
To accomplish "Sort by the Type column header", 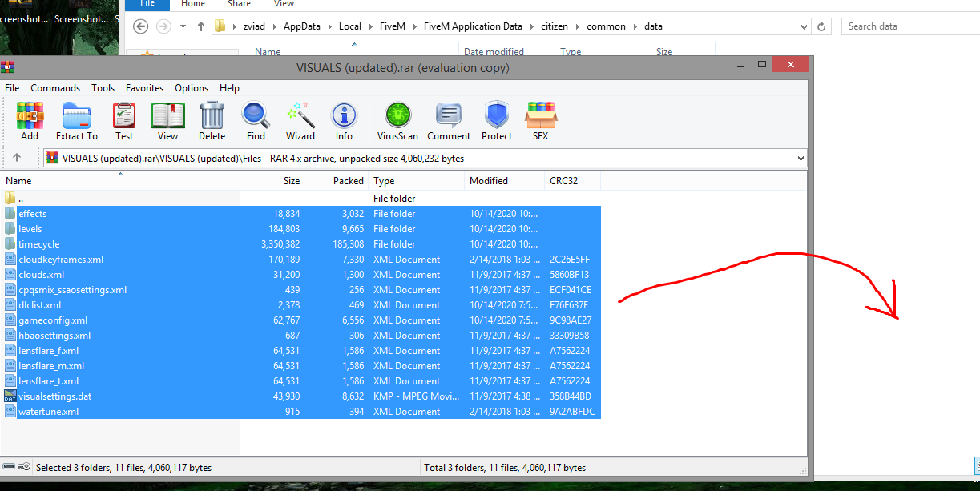I will point(417,181).
